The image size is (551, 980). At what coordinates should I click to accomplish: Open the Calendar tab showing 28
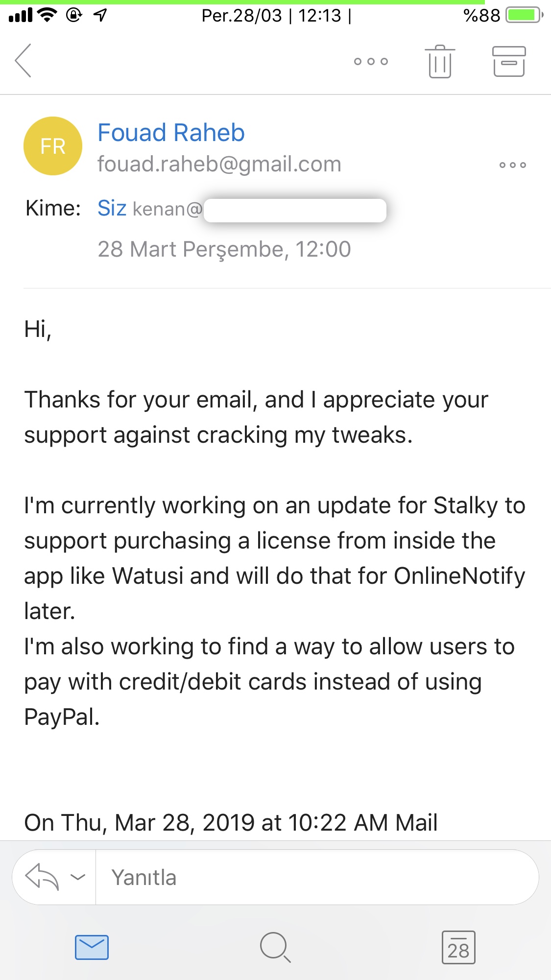click(x=458, y=947)
